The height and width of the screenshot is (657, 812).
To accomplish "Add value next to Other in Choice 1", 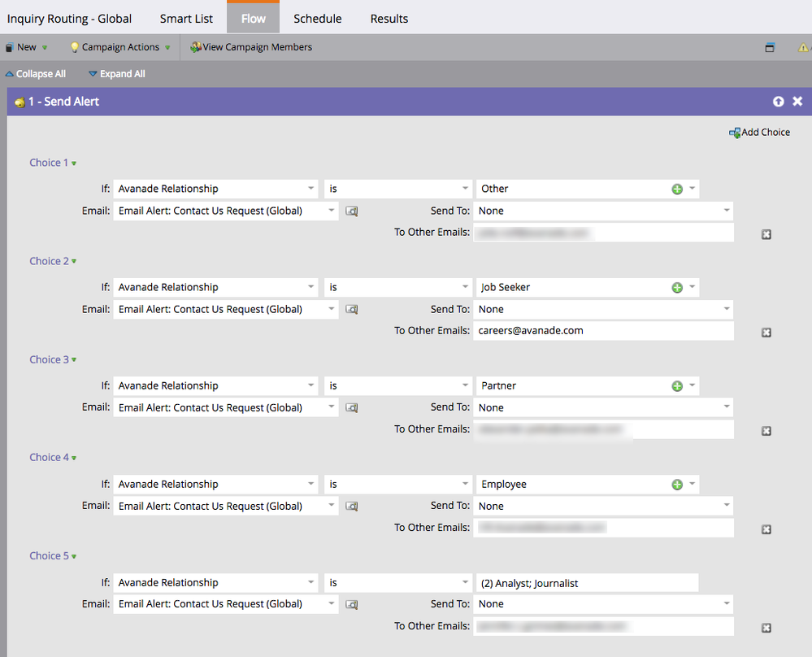I will [677, 189].
